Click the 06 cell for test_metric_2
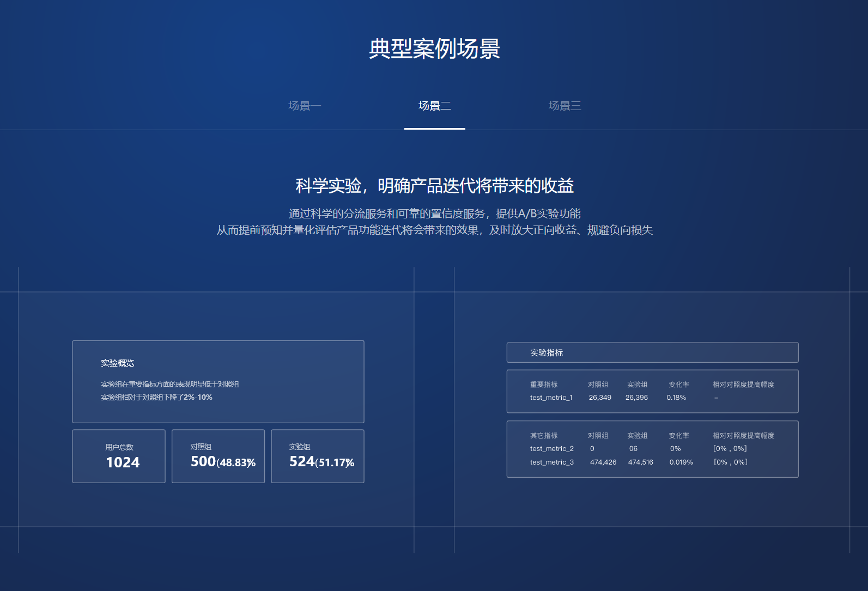 tap(633, 449)
